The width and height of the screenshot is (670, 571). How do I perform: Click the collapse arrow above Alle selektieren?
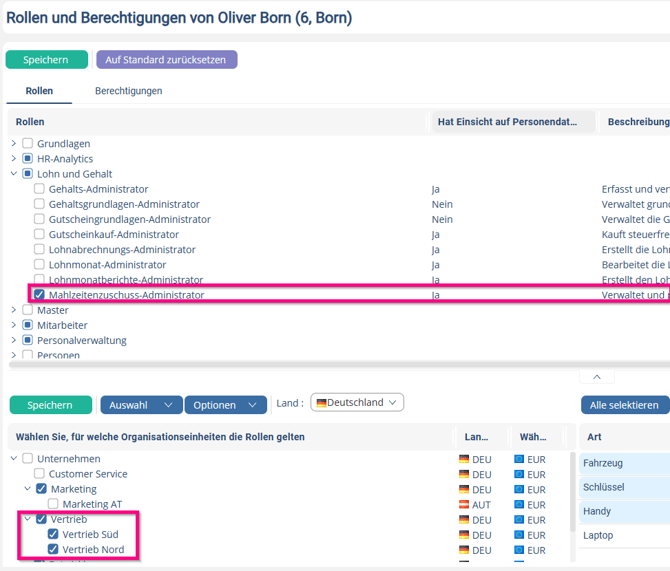pyautogui.click(x=597, y=377)
